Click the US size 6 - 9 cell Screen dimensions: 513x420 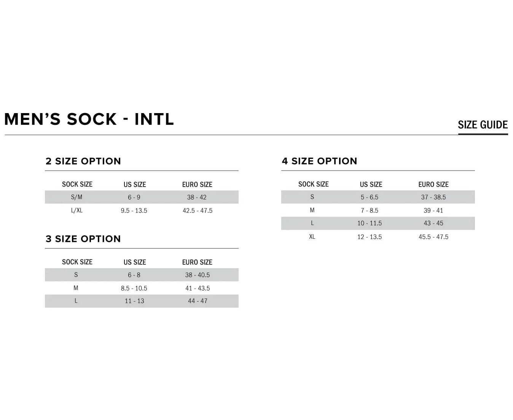tap(134, 197)
